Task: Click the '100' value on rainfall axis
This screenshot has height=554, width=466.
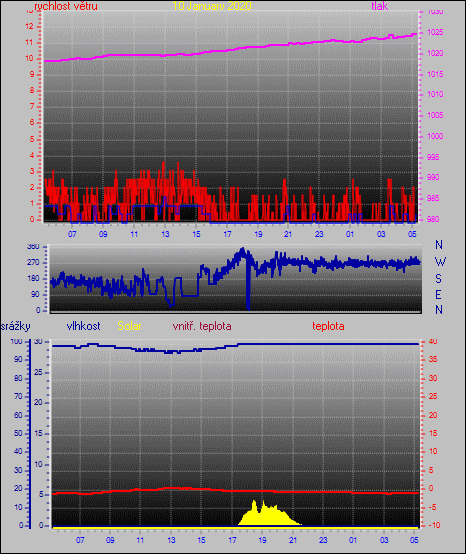Action: pyautogui.click(x=16, y=342)
